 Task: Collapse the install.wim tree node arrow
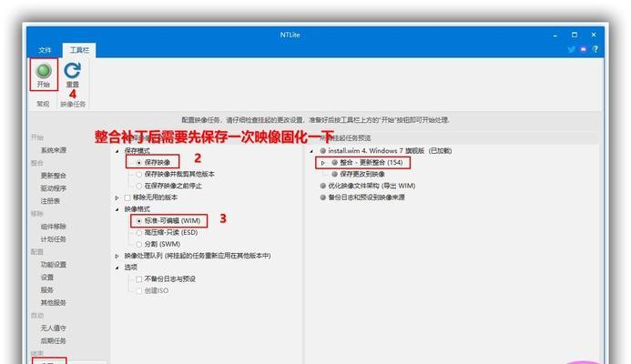click(x=311, y=151)
